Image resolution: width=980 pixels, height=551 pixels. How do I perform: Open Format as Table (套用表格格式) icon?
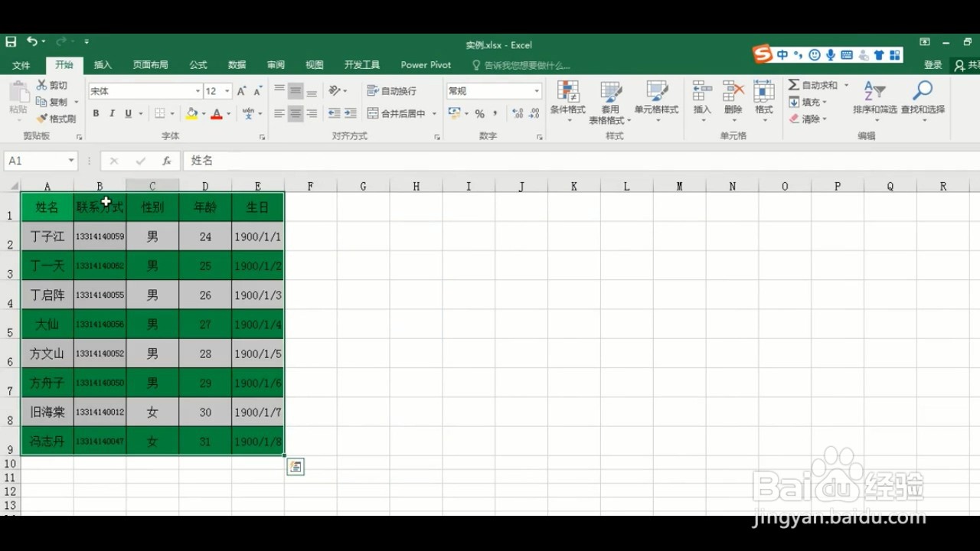coord(610,92)
